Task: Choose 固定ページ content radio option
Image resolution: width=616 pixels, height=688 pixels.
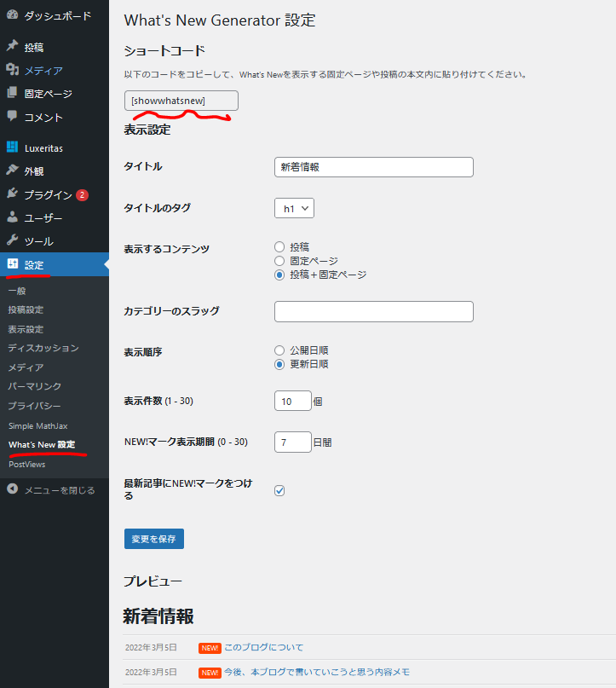Action: point(279,260)
